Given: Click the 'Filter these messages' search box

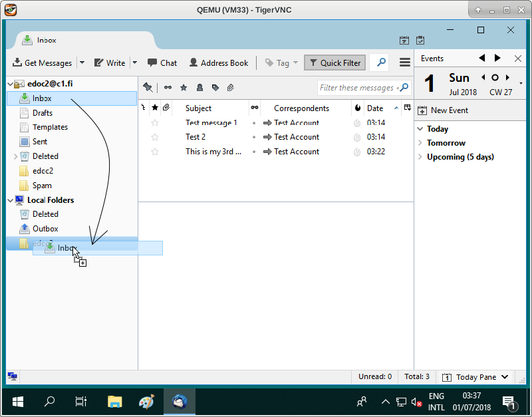Looking at the screenshot, I should point(359,88).
